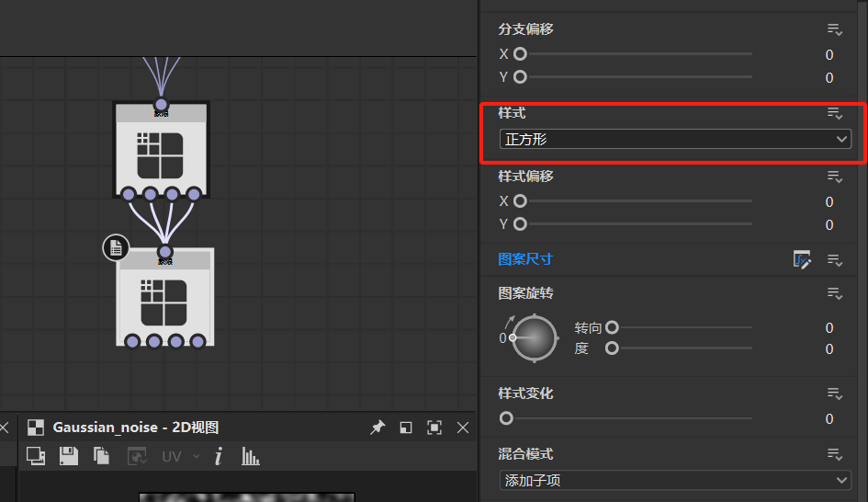This screenshot has height=502, width=868.
Task: Click the checkerboard icon beside Gaussian_noise title
Action: [36, 428]
